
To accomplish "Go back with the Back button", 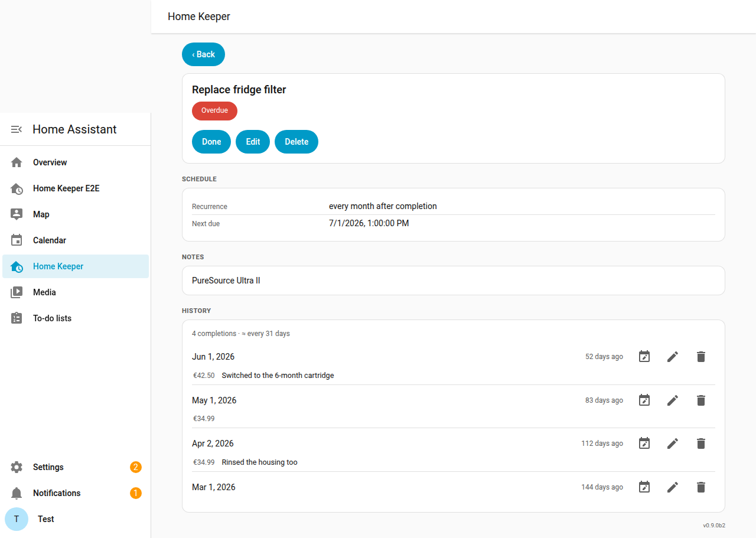I will tap(203, 54).
